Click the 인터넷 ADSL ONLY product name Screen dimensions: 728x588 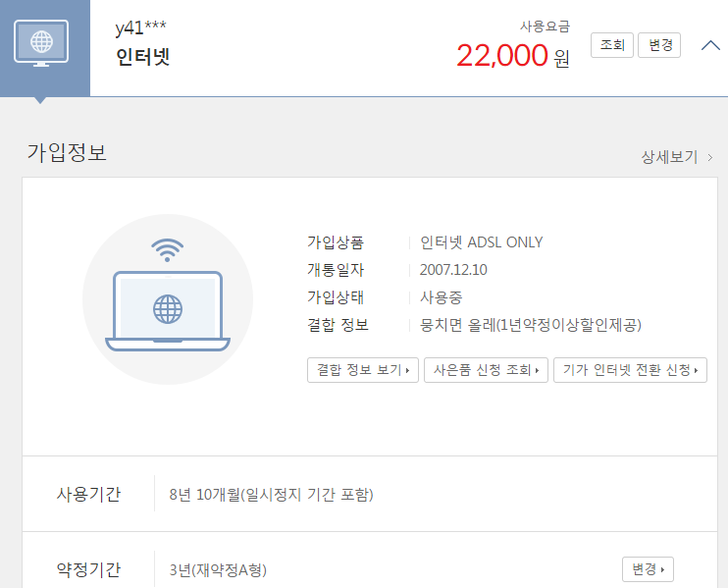(481, 242)
